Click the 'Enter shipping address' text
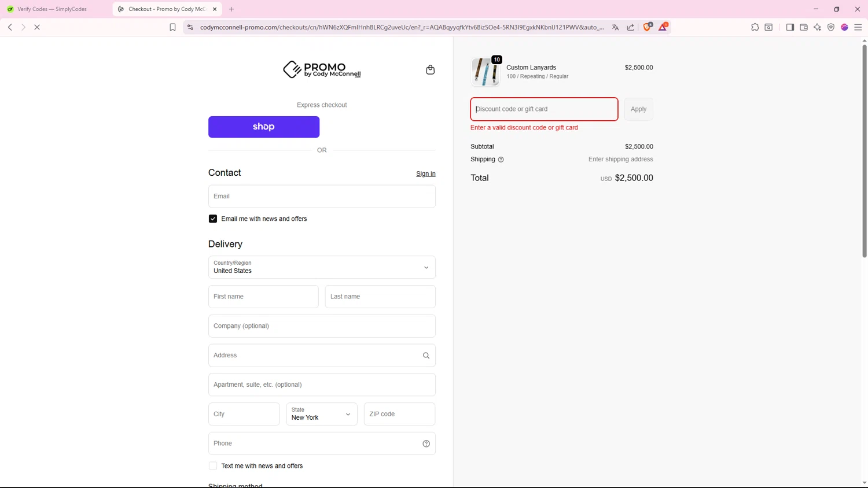This screenshot has height=488, width=868. click(621, 160)
